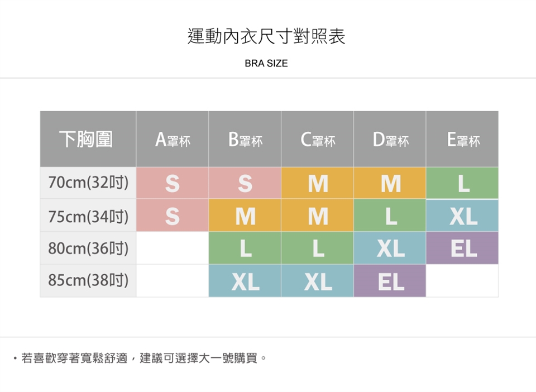
Task: Click orange M cell for 75cm B罩杯
Action: (245, 216)
